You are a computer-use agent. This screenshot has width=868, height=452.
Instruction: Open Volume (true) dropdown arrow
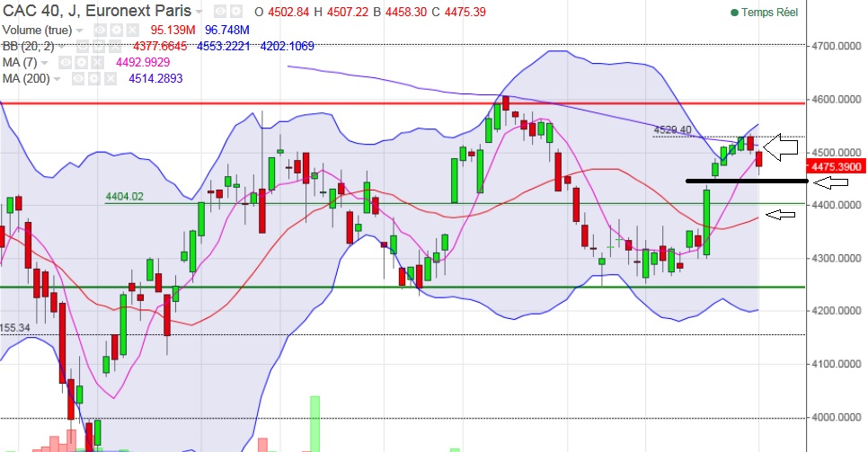pyautogui.click(x=80, y=31)
